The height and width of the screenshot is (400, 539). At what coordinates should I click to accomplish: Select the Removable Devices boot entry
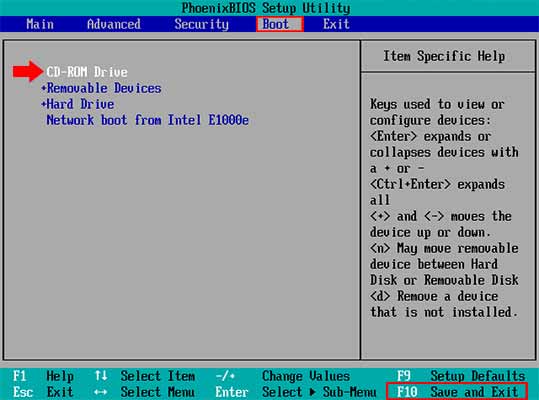click(x=104, y=88)
